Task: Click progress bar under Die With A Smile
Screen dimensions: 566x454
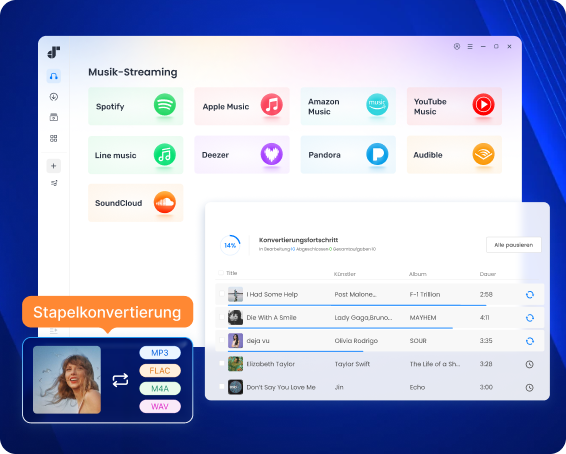Action: tap(340, 328)
